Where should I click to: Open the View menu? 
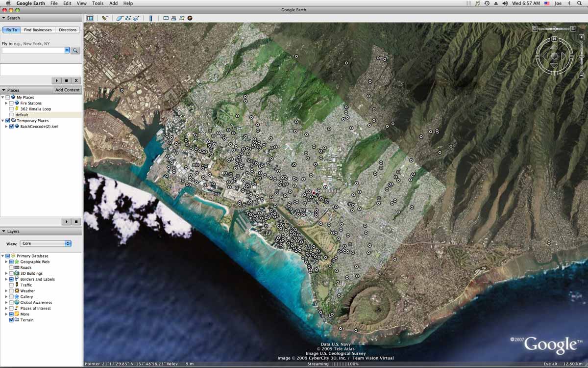click(x=81, y=3)
